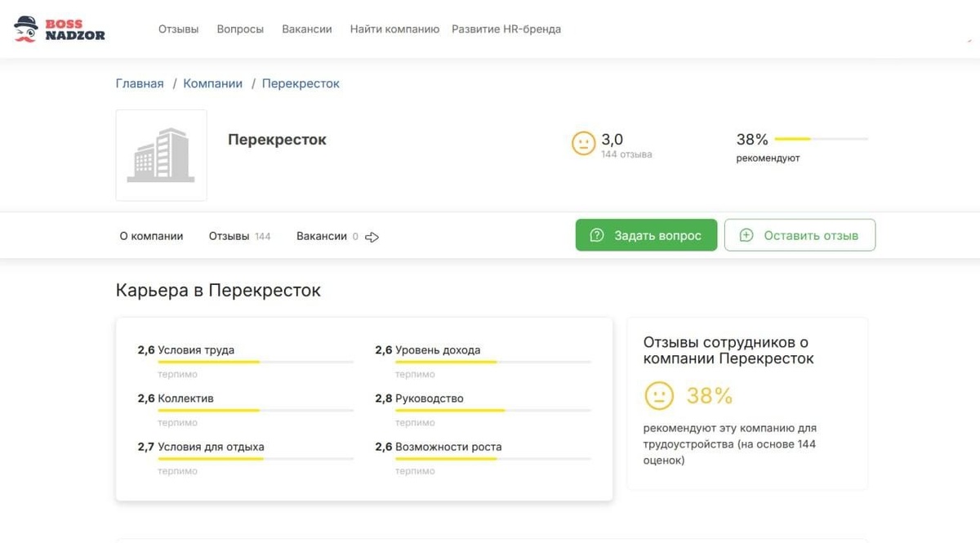Click the gray building placeholder company logo

point(161,155)
